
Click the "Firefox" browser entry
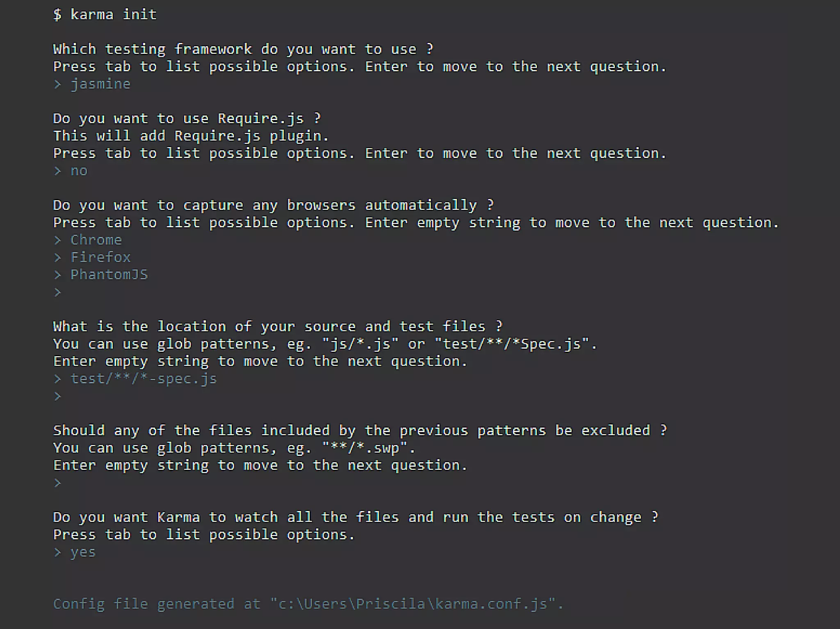(x=100, y=257)
